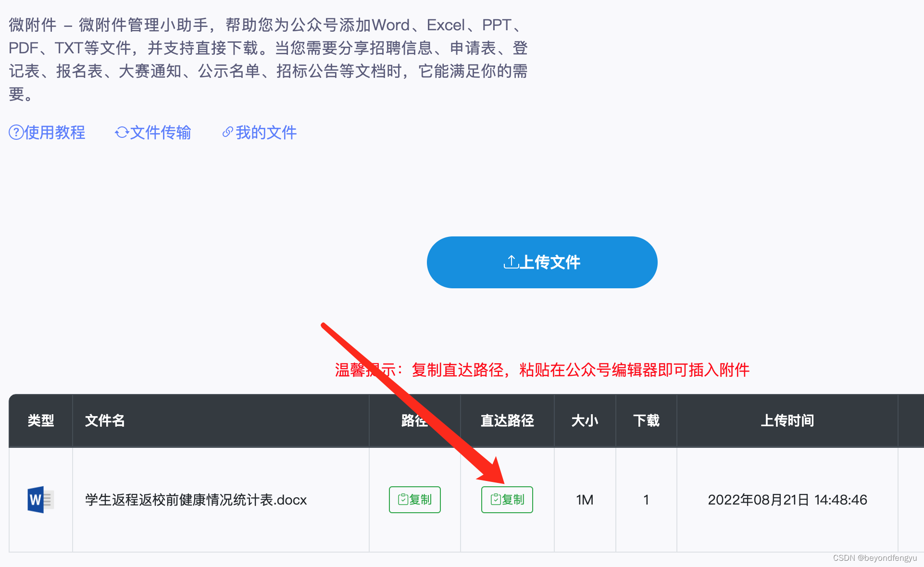Click the file transfer sync icon
The height and width of the screenshot is (567, 924).
click(x=122, y=132)
